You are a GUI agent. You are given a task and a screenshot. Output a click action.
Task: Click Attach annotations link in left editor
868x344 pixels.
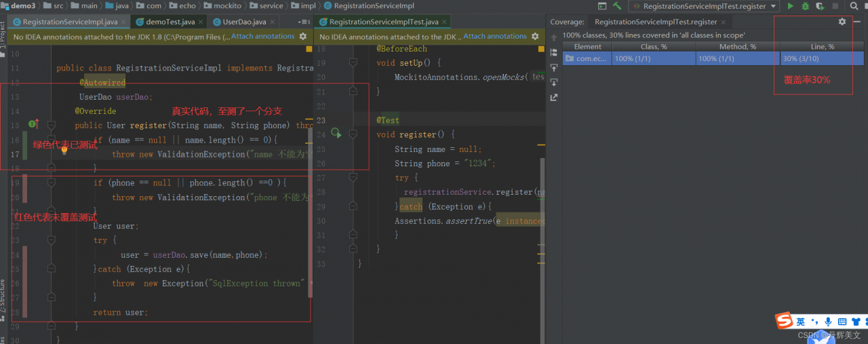(x=262, y=37)
